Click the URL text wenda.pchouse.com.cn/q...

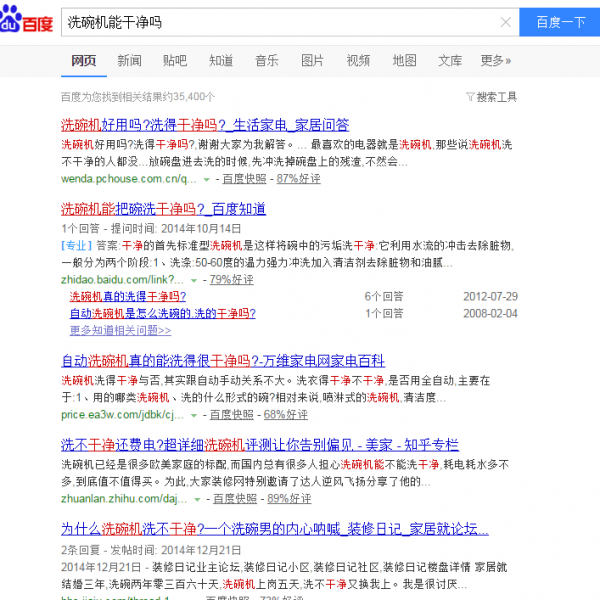point(129,179)
